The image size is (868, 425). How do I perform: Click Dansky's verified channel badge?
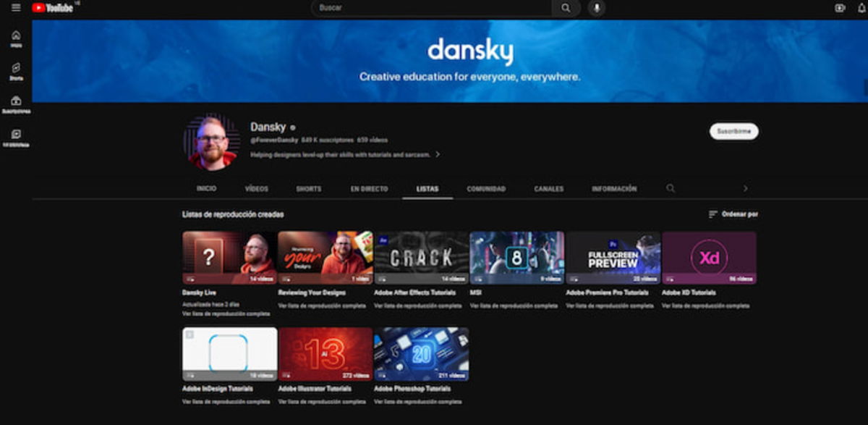point(291,126)
